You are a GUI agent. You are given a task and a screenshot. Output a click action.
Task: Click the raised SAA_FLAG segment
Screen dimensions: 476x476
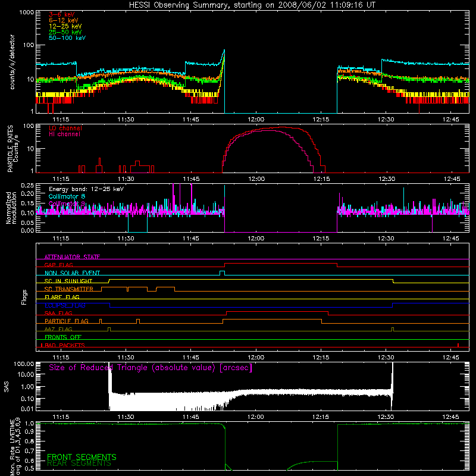pyautogui.click(x=277, y=311)
